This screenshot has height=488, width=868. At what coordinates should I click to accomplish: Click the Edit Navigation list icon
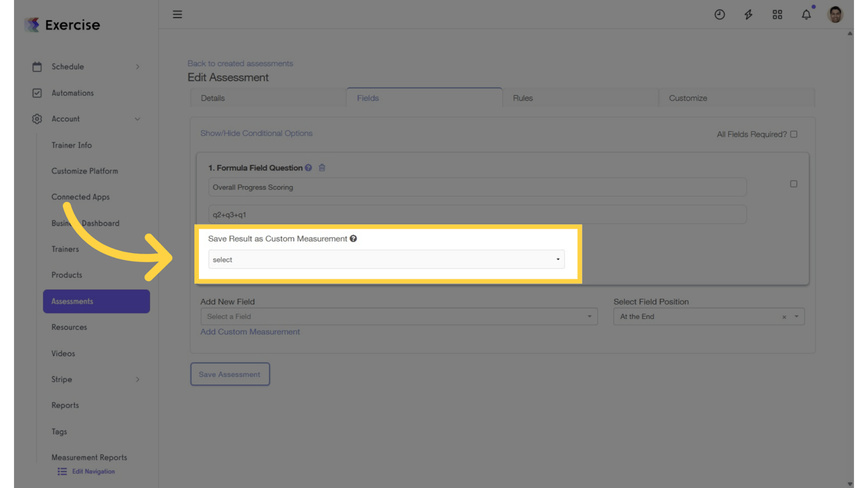(62, 471)
